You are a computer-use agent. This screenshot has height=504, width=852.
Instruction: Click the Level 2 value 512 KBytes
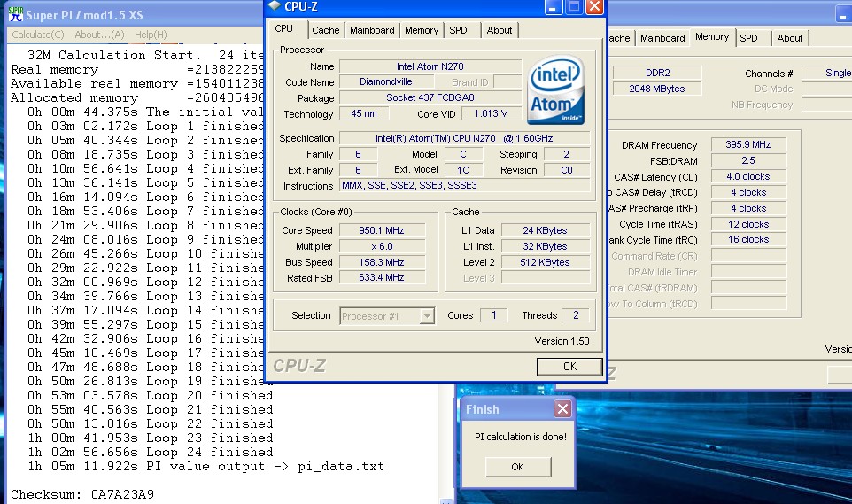(x=545, y=262)
